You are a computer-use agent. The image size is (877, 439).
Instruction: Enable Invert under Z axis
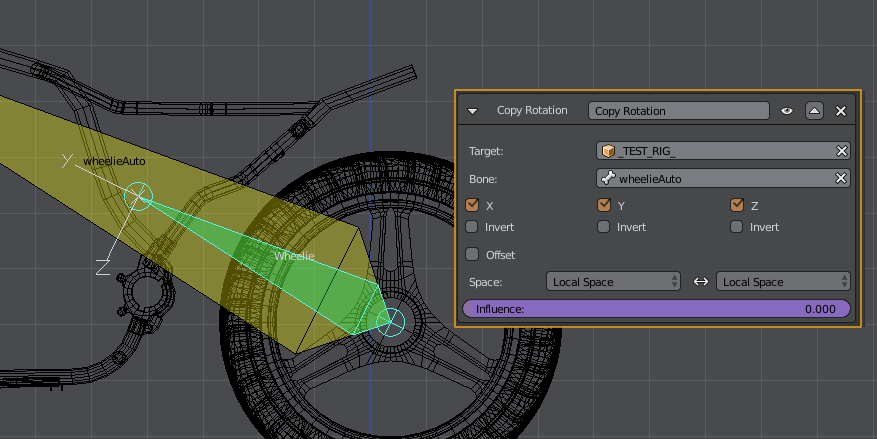click(737, 226)
